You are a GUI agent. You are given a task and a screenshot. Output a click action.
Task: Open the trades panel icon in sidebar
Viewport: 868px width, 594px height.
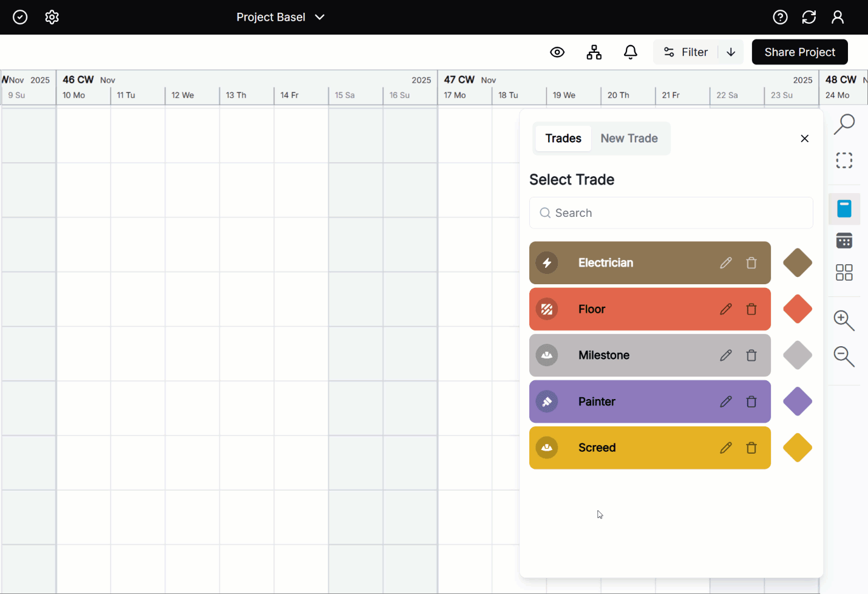844,208
